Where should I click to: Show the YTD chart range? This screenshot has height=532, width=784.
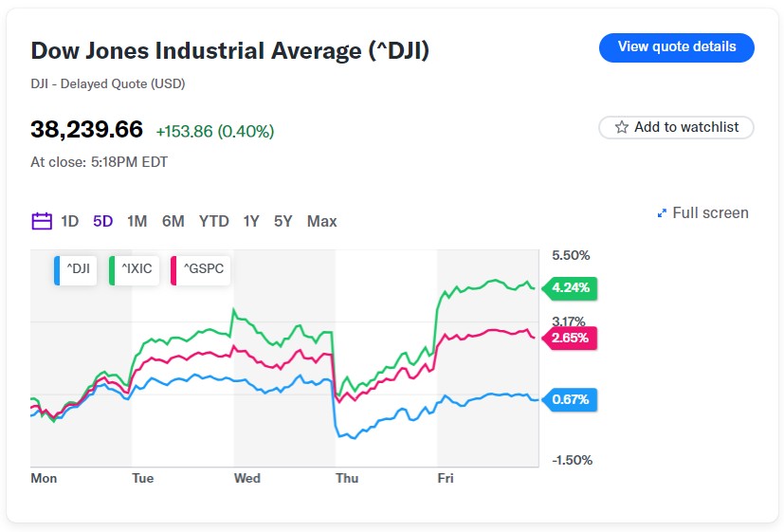point(214,221)
